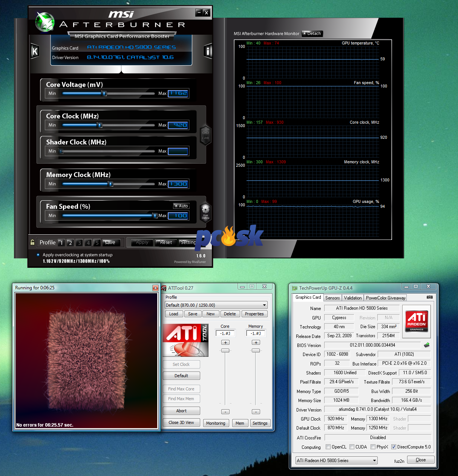Switch to the Sensors tab in GPU-Z

point(332,298)
